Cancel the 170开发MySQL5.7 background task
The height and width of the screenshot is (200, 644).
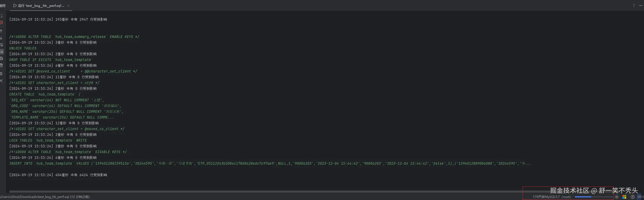[617, 197]
